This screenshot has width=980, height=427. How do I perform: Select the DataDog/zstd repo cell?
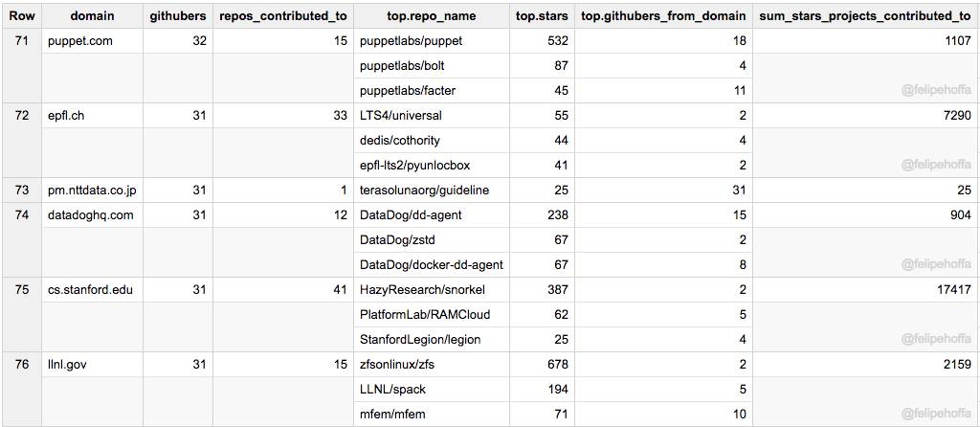397,240
